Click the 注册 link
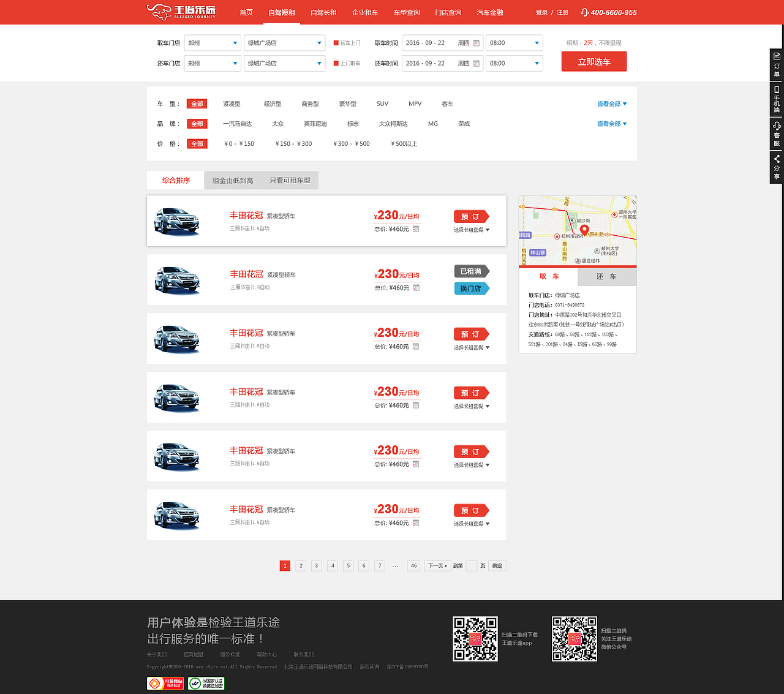 562,12
